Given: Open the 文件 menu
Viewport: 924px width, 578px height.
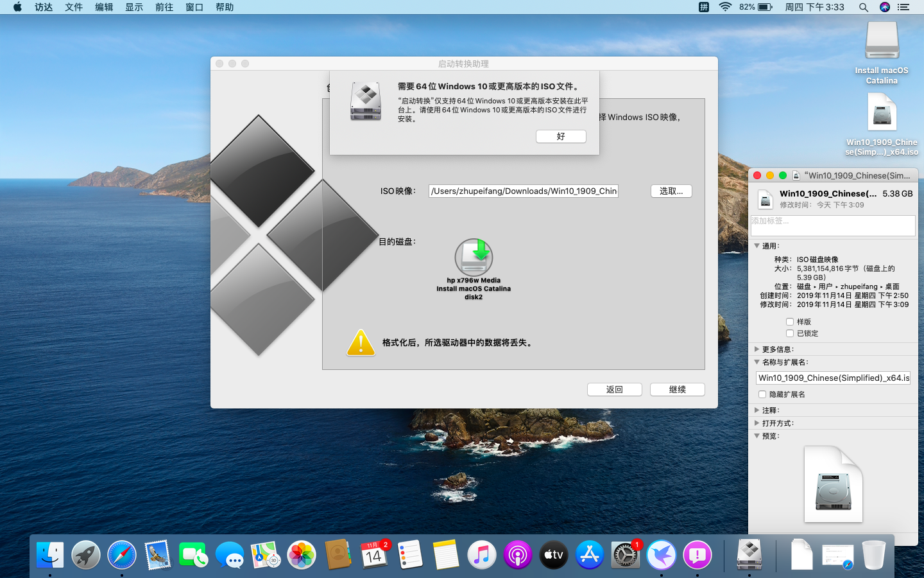Looking at the screenshot, I should coord(74,7).
